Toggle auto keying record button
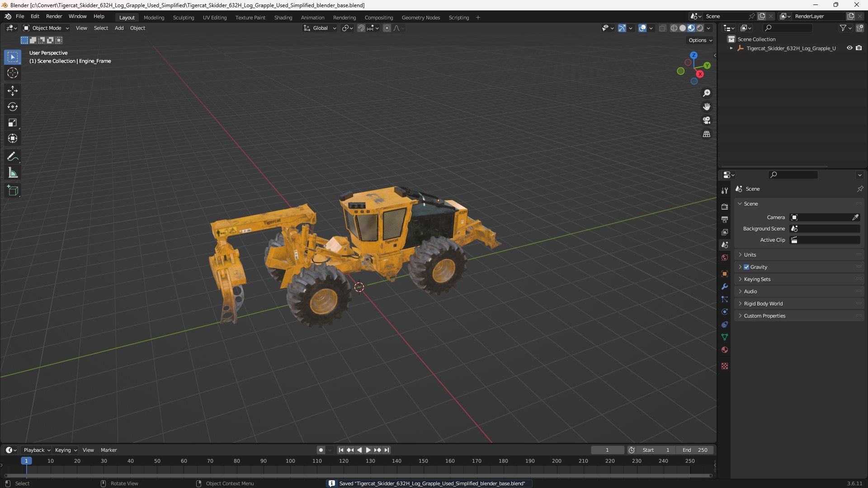868x488 pixels. (x=321, y=450)
